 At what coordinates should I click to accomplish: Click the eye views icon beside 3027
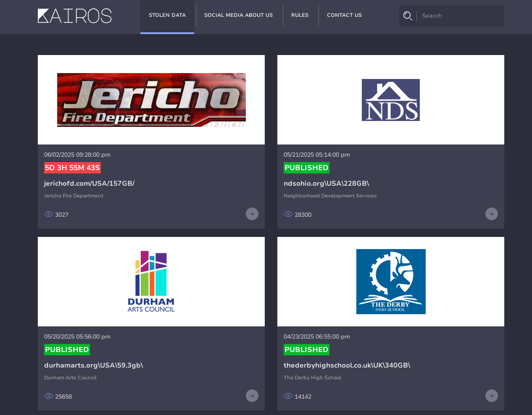click(x=49, y=214)
